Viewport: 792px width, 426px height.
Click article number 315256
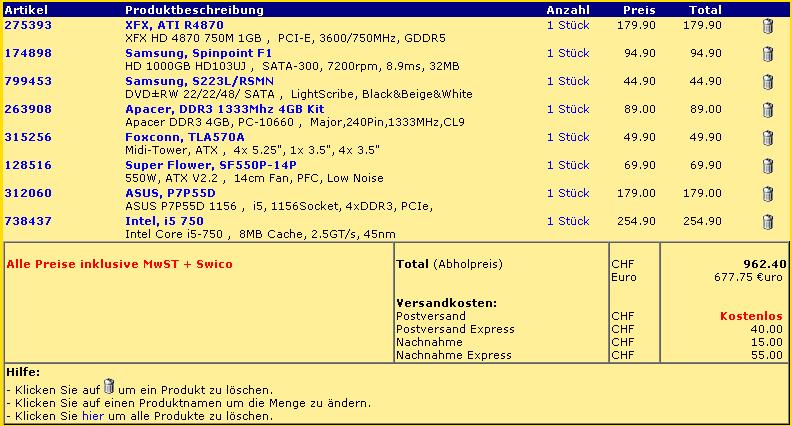[28, 137]
